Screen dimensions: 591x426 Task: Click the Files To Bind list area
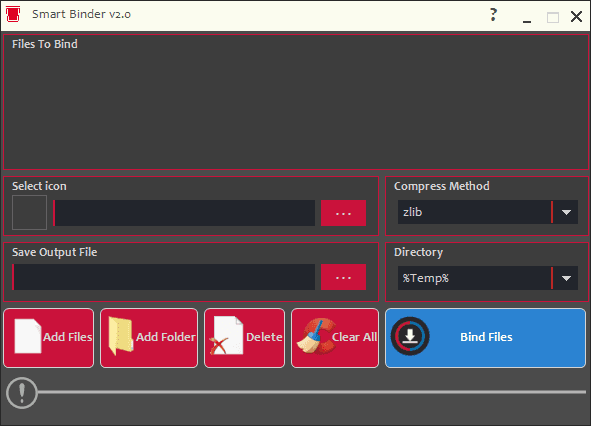[x=296, y=102]
